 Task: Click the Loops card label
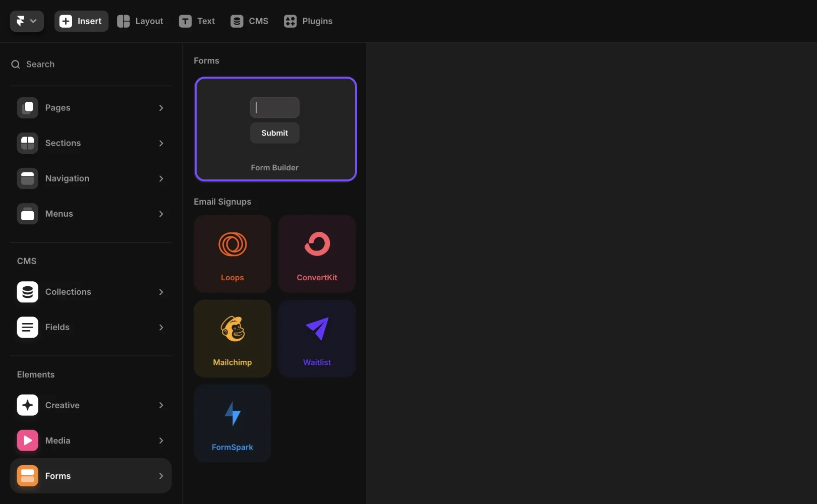pos(232,278)
